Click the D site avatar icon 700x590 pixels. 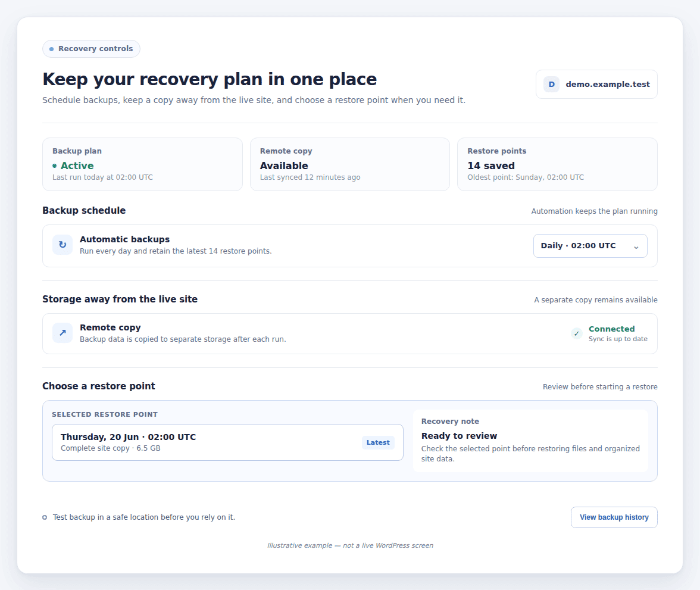point(551,84)
